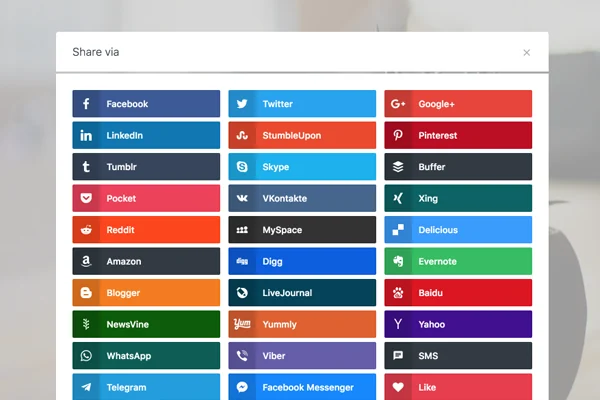This screenshot has height=400, width=600.
Task: Click the Skype 'S' icon
Action: (x=242, y=167)
